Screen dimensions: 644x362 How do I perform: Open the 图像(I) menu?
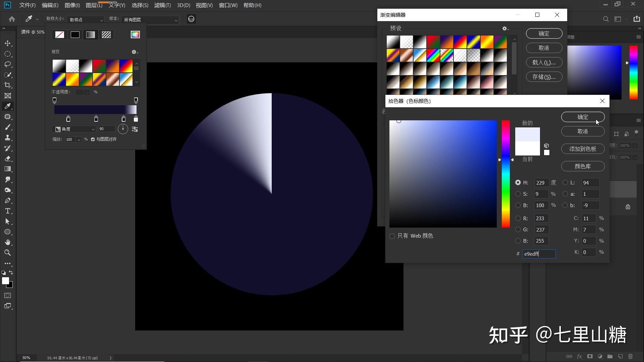pyautogui.click(x=72, y=5)
